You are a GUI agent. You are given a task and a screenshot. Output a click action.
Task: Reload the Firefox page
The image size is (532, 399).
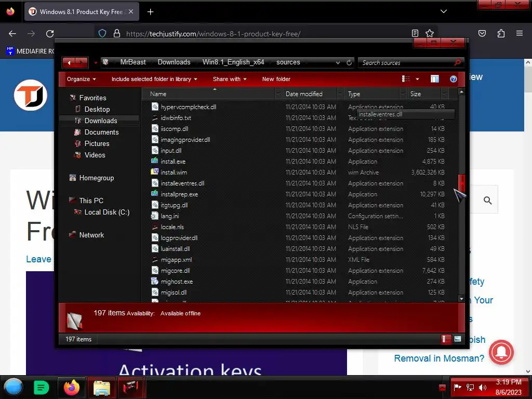tap(50, 34)
